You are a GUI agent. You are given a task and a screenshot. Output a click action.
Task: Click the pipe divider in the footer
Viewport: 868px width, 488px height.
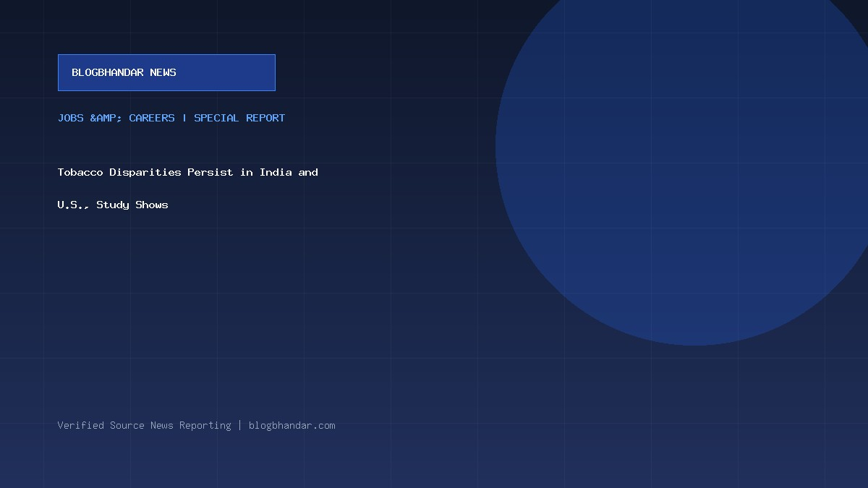(240, 425)
